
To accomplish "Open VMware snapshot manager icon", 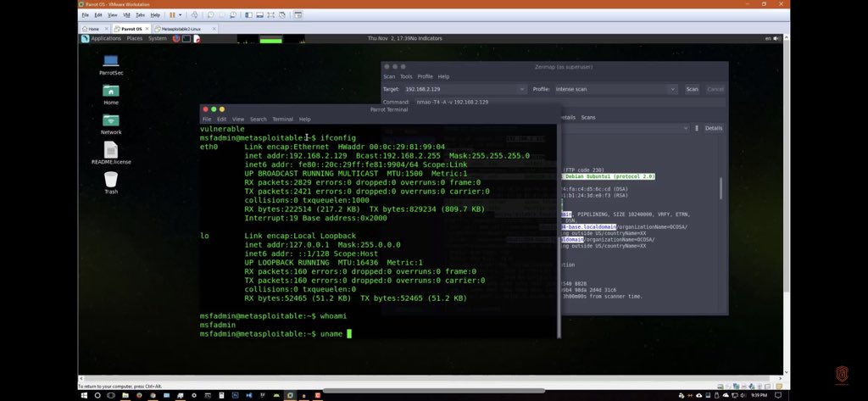I will pos(233,15).
